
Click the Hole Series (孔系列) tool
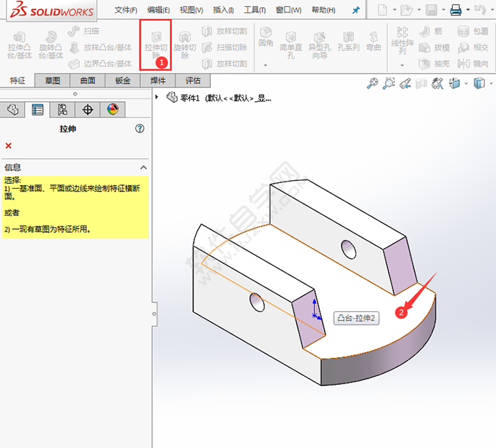pos(348,42)
